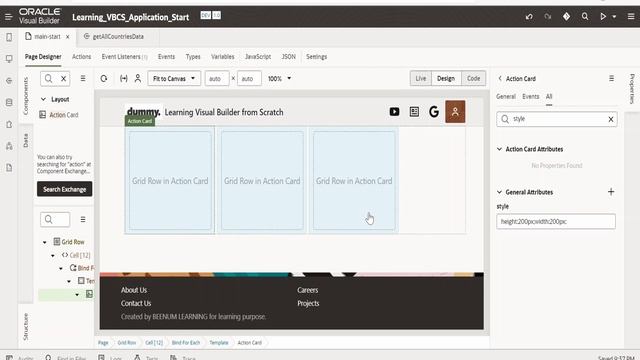This screenshot has height=360, width=640.
Task: Collapse General Attributes section
Action: [x=499, y=192]
